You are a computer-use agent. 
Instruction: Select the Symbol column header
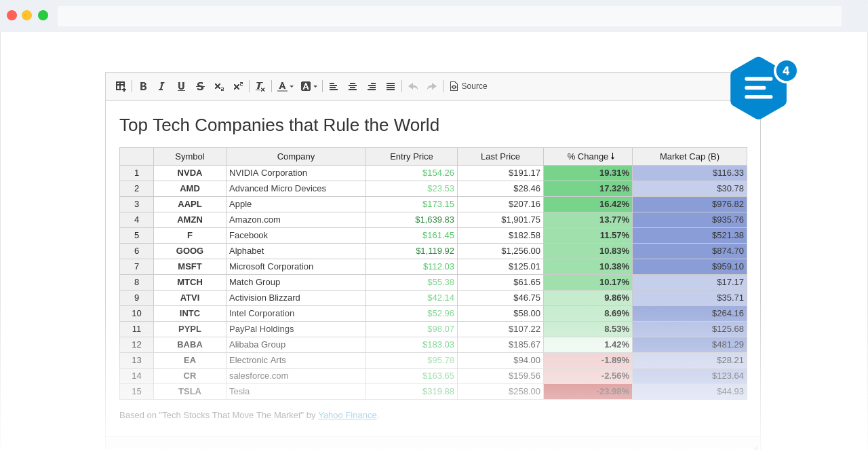(190, 156)
